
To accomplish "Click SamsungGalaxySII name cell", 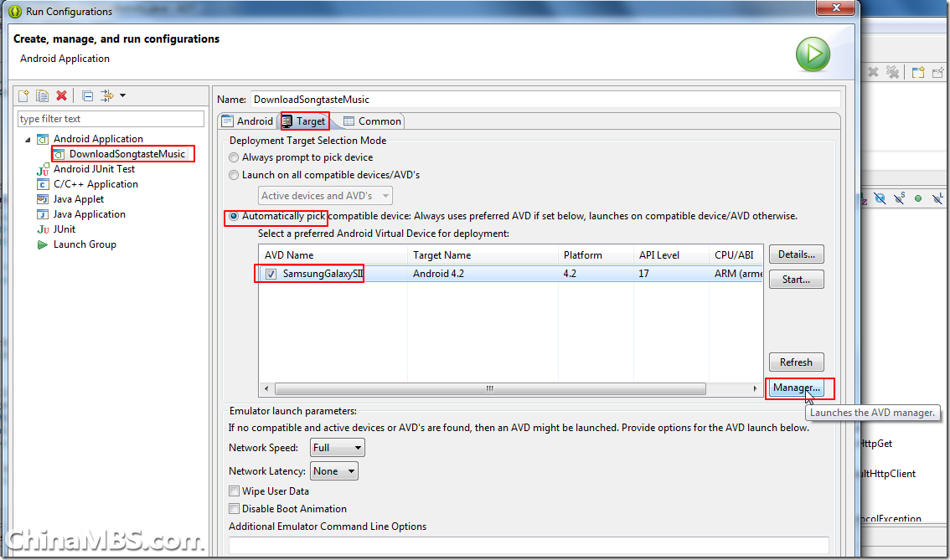I will pos(323,274).
